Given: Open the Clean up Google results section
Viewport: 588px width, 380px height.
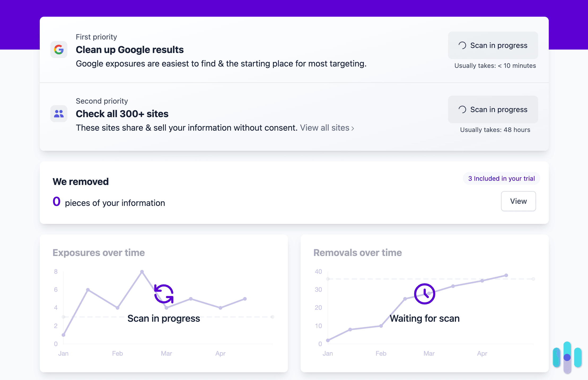Looking at the screenshot, I should click(130, 50).
